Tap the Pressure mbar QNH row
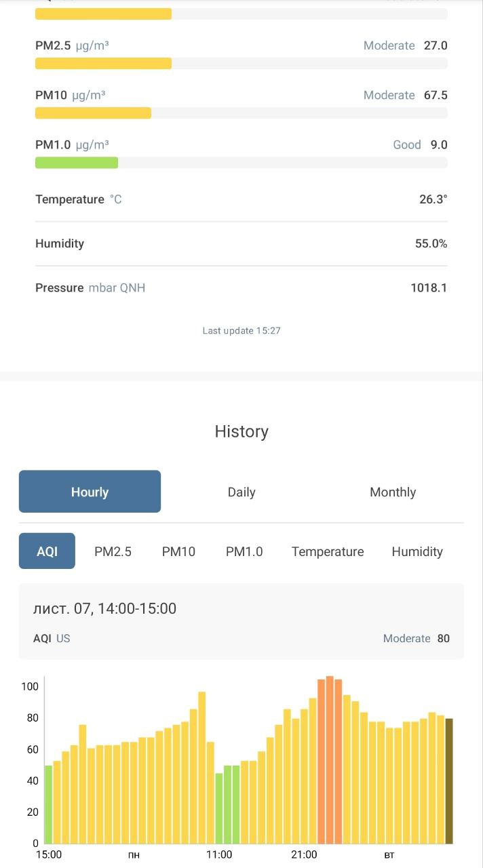 (x=241, y=288)
